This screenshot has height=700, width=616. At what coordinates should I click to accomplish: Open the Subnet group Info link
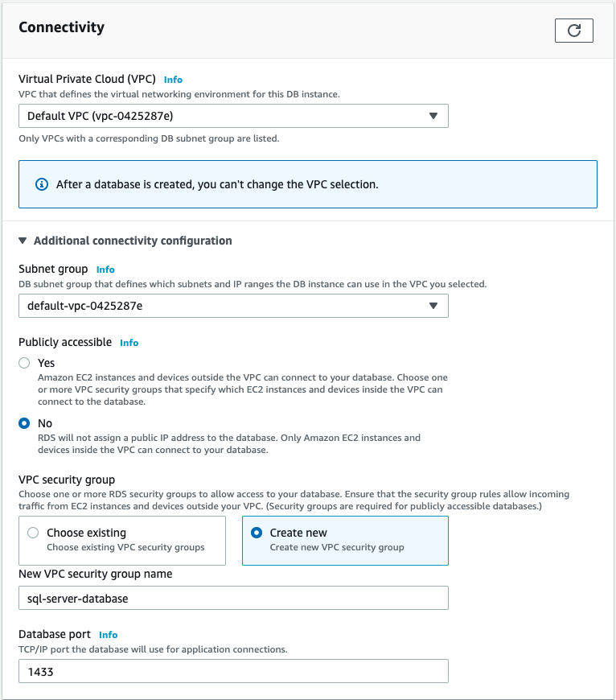(x=105, y=270)
